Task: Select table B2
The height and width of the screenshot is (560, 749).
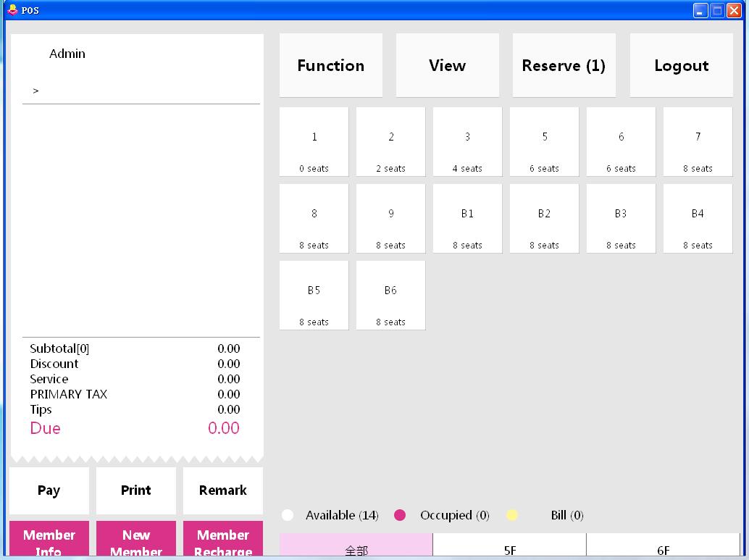Action: coord(544,218)
